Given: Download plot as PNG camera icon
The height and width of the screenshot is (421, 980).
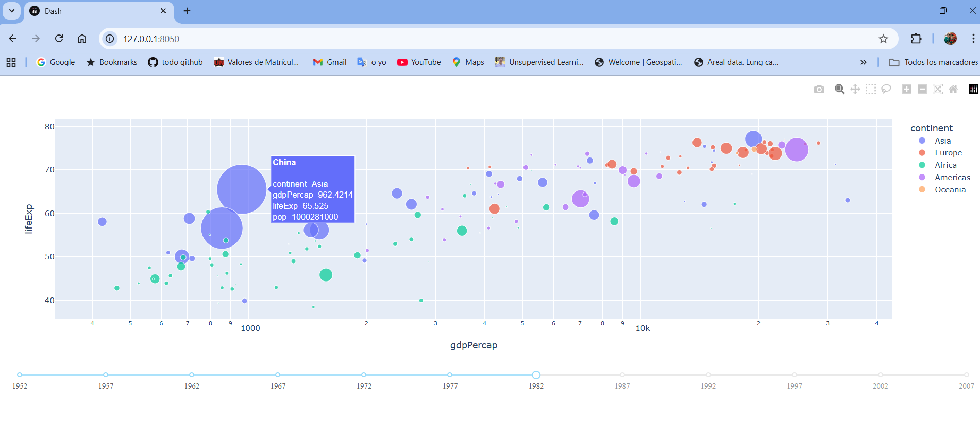Looking at the screenshot, I should coord(819,90).
